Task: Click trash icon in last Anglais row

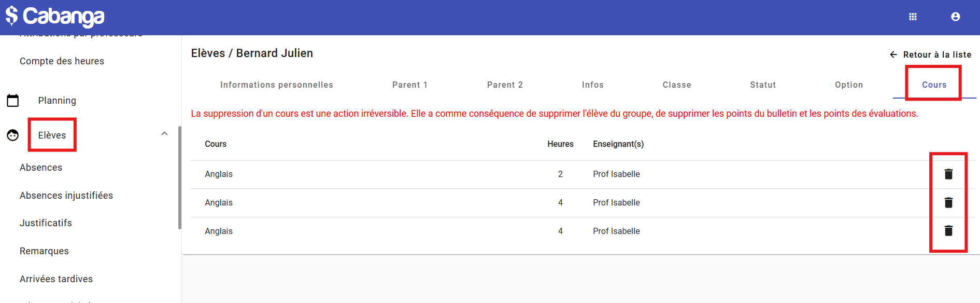Action: coord(948,231)
